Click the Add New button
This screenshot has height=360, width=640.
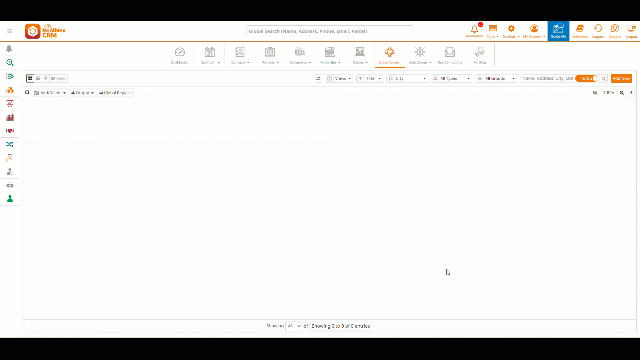(x=621, y=78)
